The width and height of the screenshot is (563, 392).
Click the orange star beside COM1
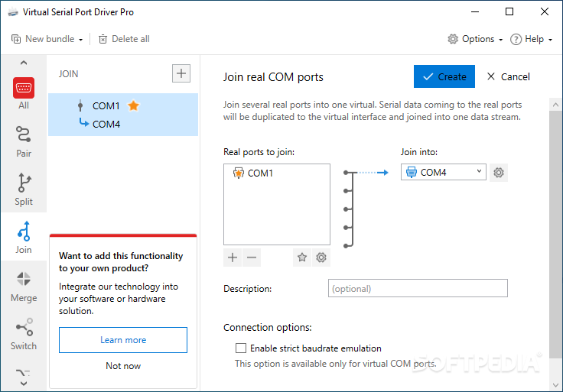point(134,105)
